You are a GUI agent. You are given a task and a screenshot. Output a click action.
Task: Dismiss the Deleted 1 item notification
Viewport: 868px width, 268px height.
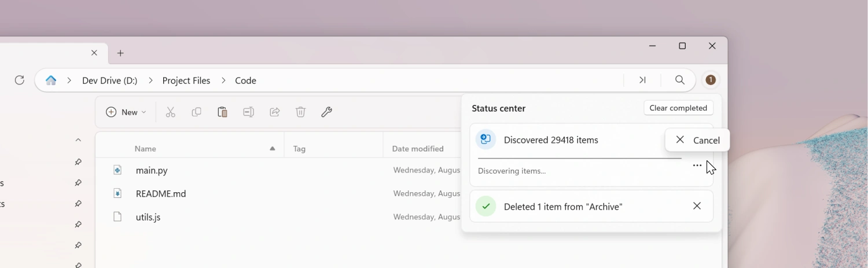(x=697, y=206)
